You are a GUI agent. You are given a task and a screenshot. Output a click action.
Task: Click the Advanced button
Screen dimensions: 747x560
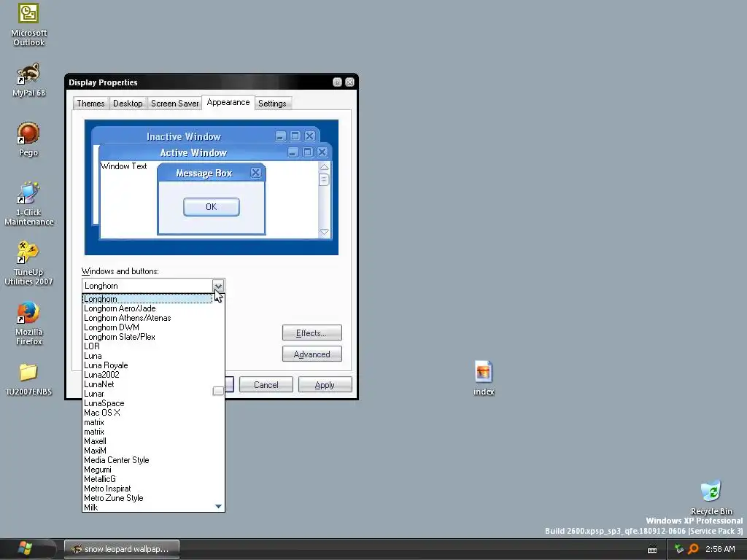point(311,354)
